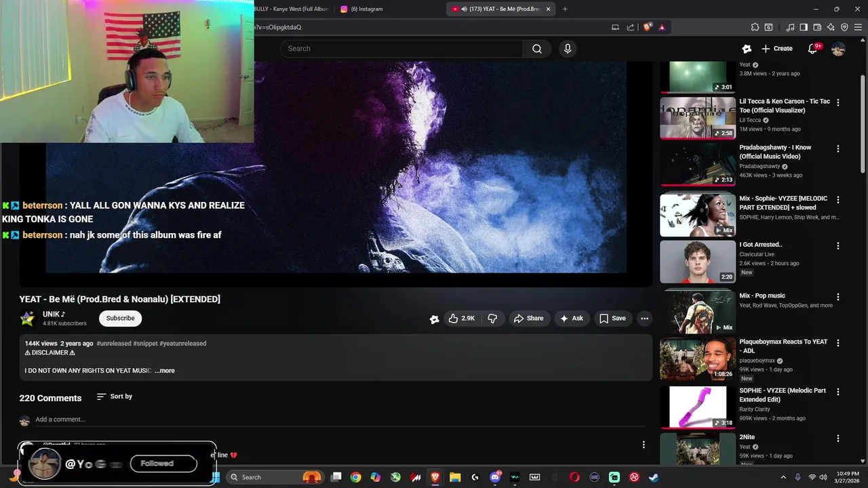Image resolution: width=868 pixels, height=488 pixels.
Task: Like the YEAT Be Më video
Action: click(461, 319)
